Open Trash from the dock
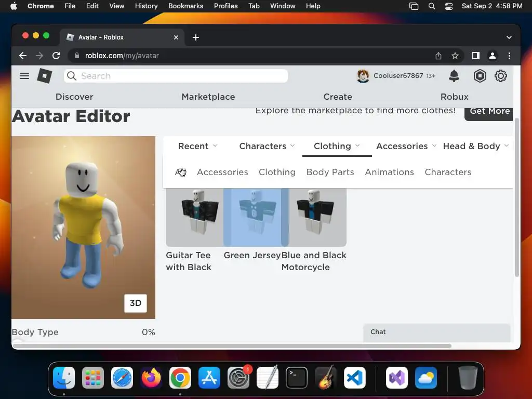The width and height of the screenshot is (532, 399). (x=468, y=378)
